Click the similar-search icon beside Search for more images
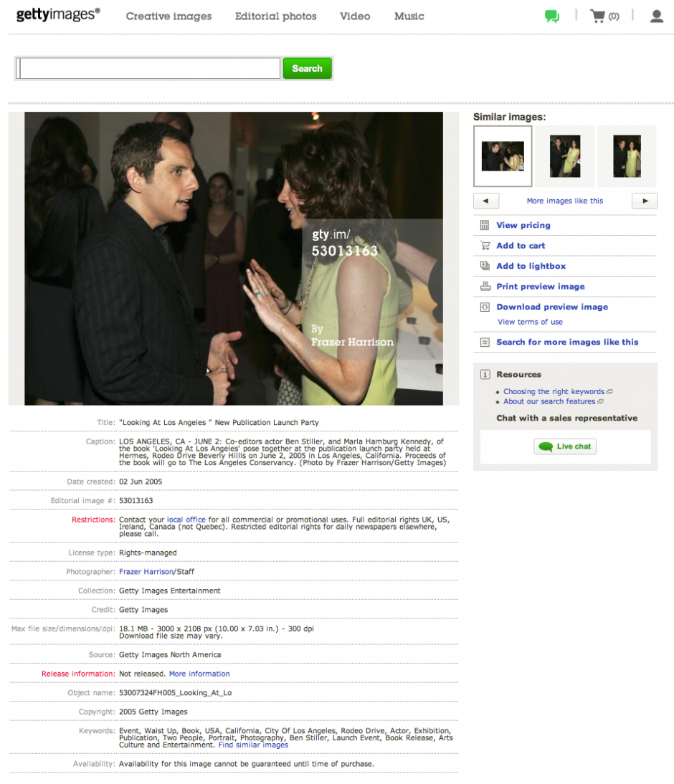674x784 pixels. point(485,342)
